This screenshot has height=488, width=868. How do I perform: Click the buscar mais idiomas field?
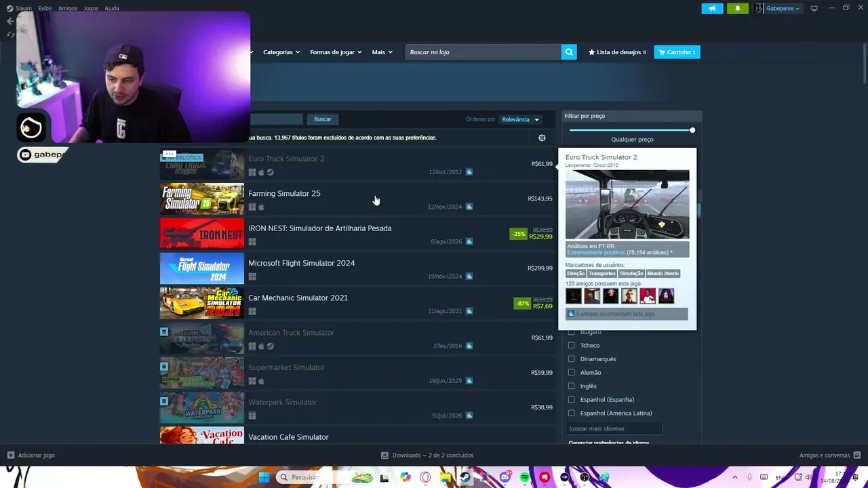(x=614, y=428)
